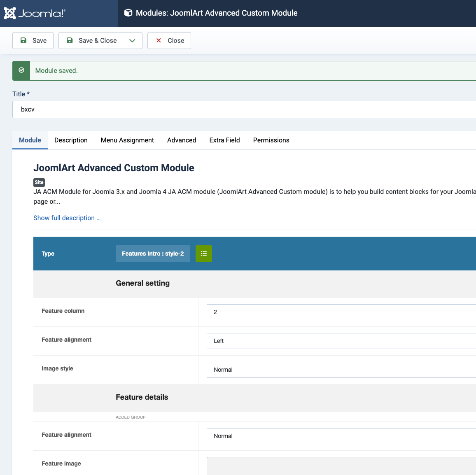
Task: Open Feature details alignment dropdown showing Normal
Action: click(341, 436)
